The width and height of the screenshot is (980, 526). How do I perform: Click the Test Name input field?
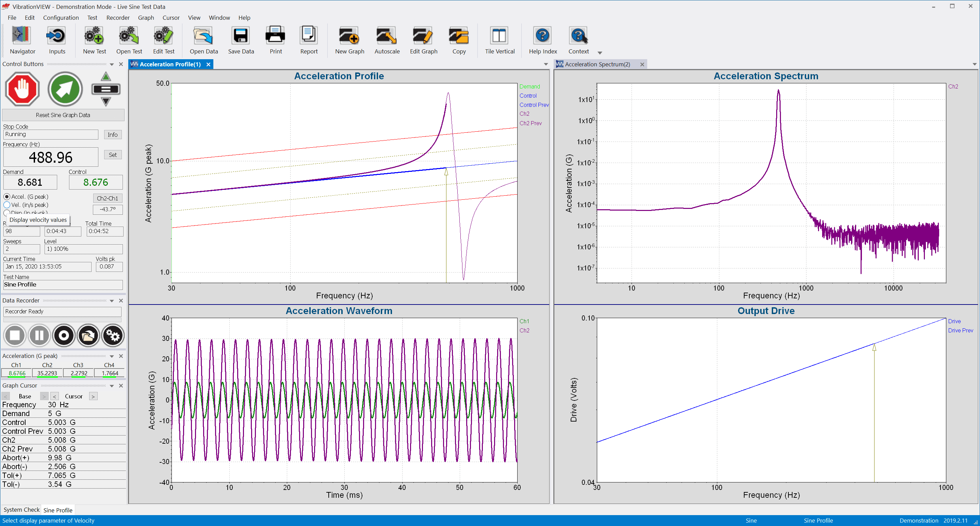(x=63, y=284)
